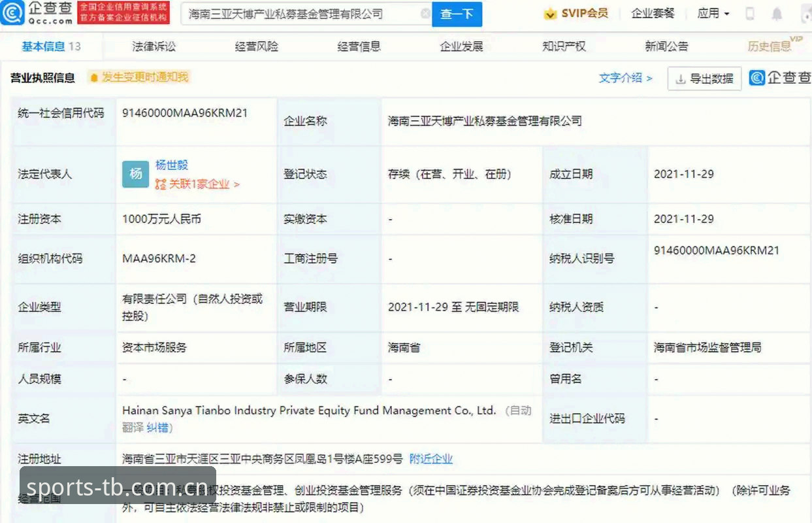Open notifications bell icon
The height and width of the screenshot is (523, 812).
pyautogui.click(x=777, y=13)
